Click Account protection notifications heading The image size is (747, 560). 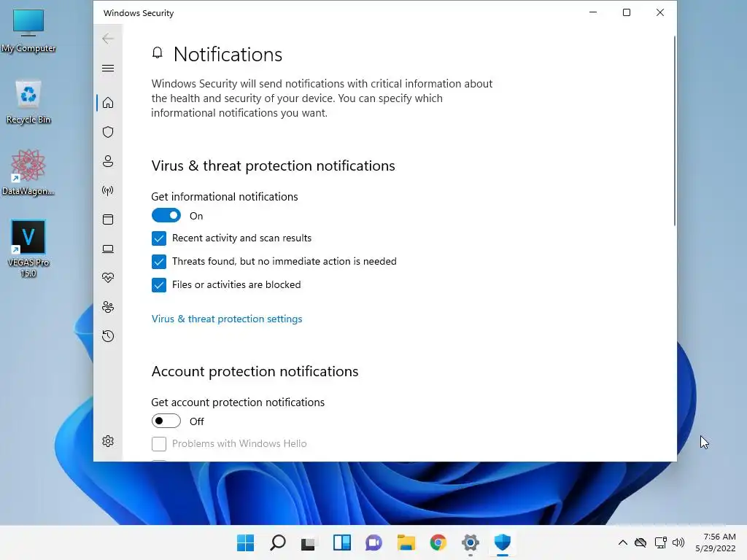(x=255, y=371)
